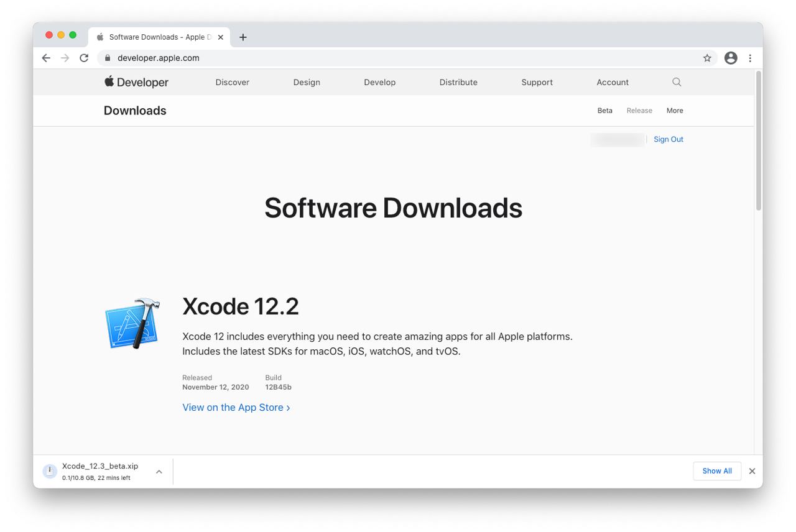Expand the download item options chevron
Image resolution: width=796 pixels, height=532 pixels.
coord(159,472)
